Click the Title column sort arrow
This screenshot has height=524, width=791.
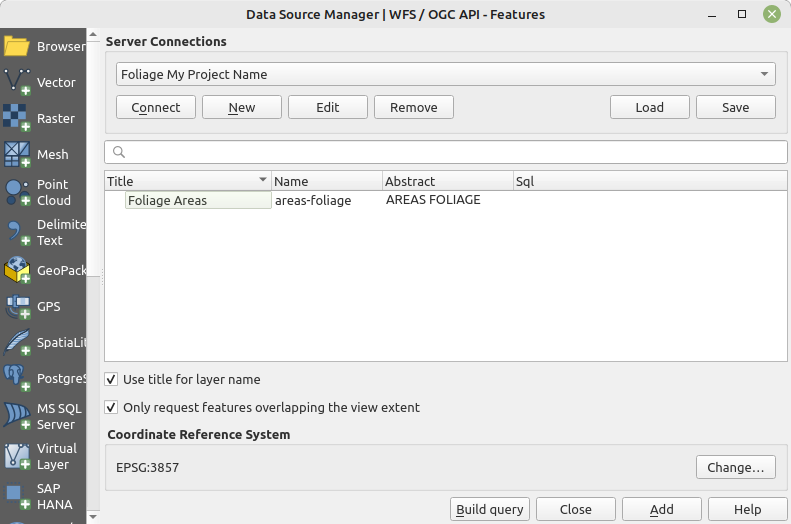[x=263, y=181]
